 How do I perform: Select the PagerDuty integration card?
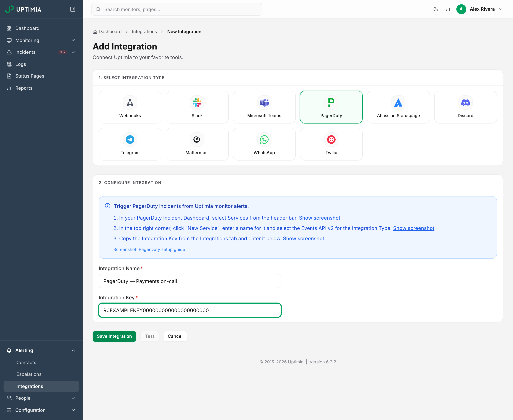tap(331, 107)
